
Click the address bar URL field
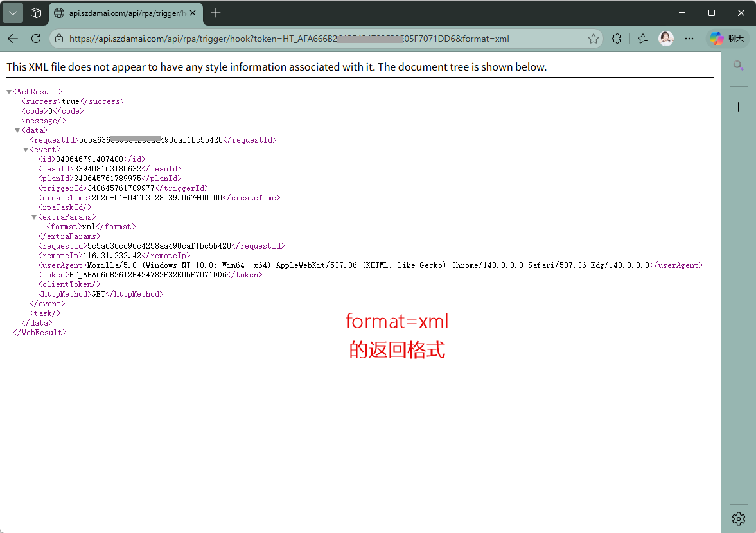point(321,39)
